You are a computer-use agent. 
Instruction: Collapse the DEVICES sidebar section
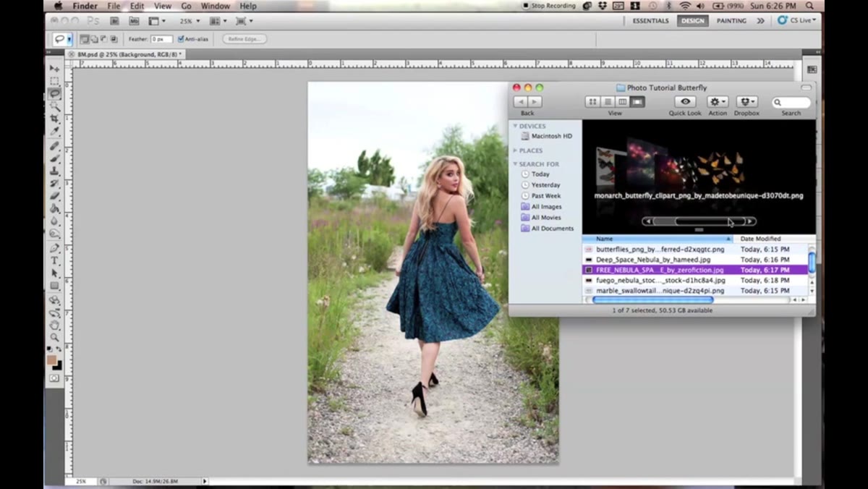pyautogui.click(x=516, y=126)
